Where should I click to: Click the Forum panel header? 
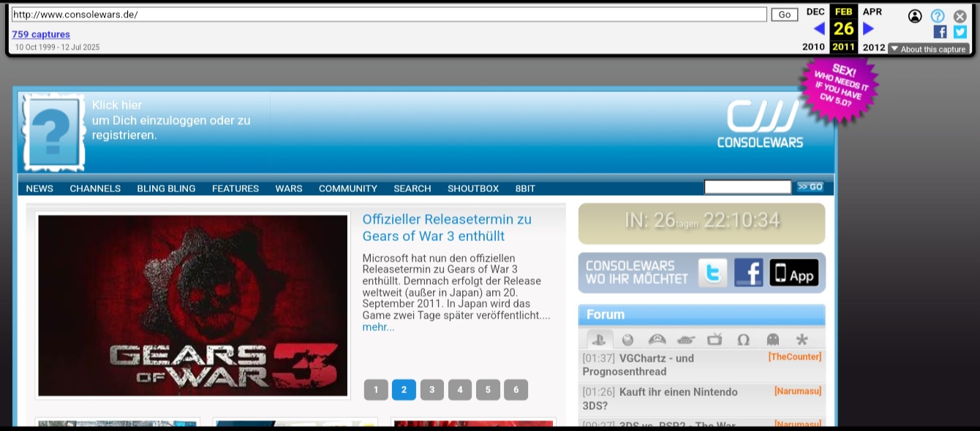[701, 315]
